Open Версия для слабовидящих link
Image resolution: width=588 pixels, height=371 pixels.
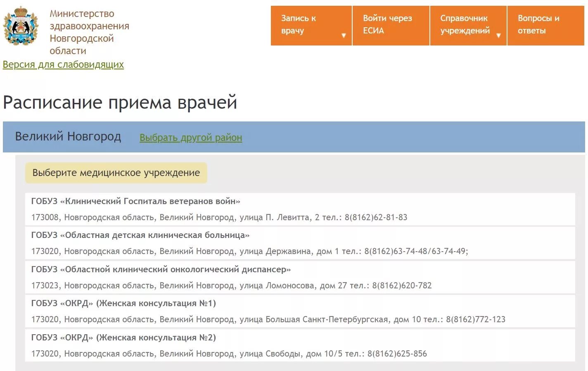coord(63,64)
